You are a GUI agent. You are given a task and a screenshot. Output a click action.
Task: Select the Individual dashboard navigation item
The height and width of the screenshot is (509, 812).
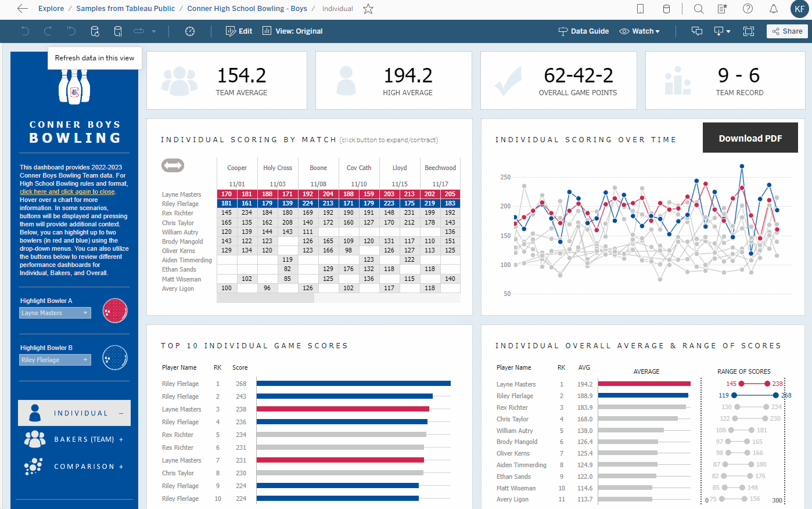[74, 413]
